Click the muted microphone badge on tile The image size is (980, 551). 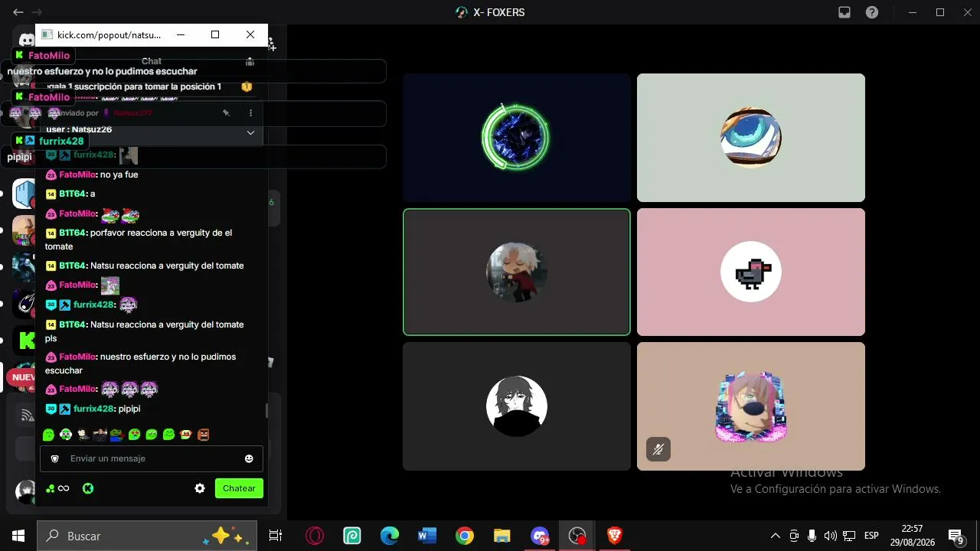pos(658,449)
